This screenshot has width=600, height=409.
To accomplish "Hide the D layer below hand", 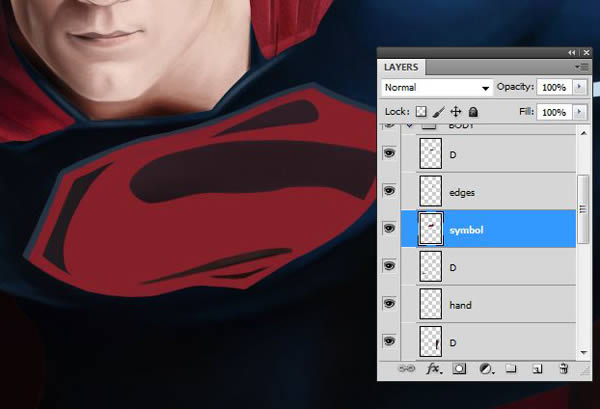I will 390,341.
